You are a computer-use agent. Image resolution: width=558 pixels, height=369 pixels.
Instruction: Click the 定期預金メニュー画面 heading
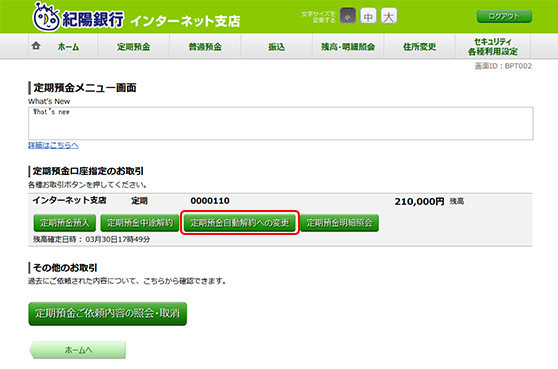coord(85,88)
